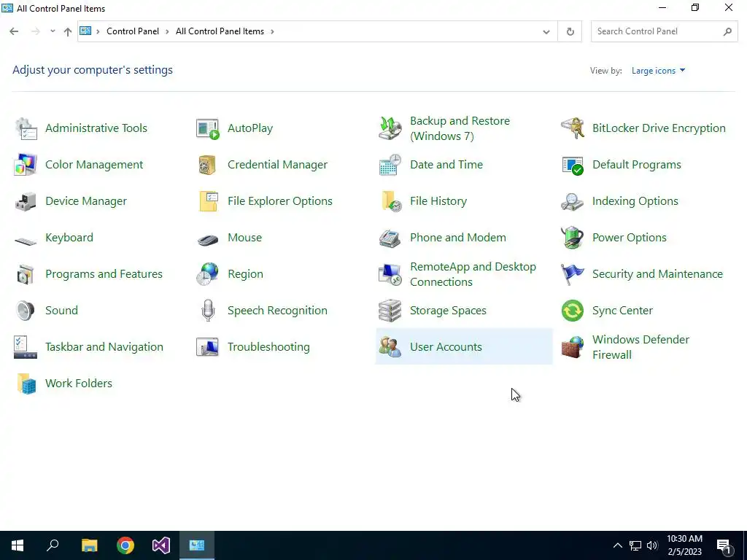The height and width of the screenshot is (560, 747).
Task: Open the recent locations dropdown arrow
Action: 53,31
